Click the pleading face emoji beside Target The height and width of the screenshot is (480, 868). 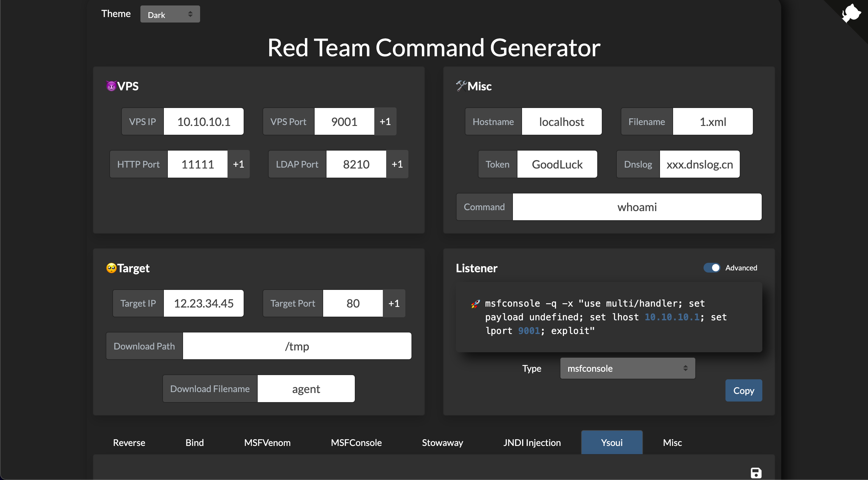tap(111, 268)
